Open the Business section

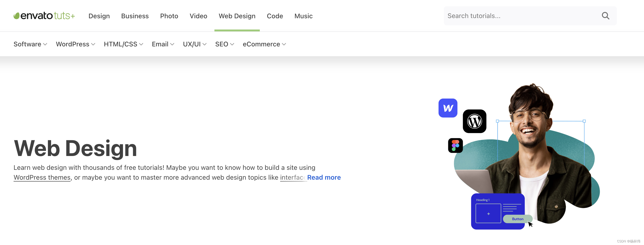point(135,16)
